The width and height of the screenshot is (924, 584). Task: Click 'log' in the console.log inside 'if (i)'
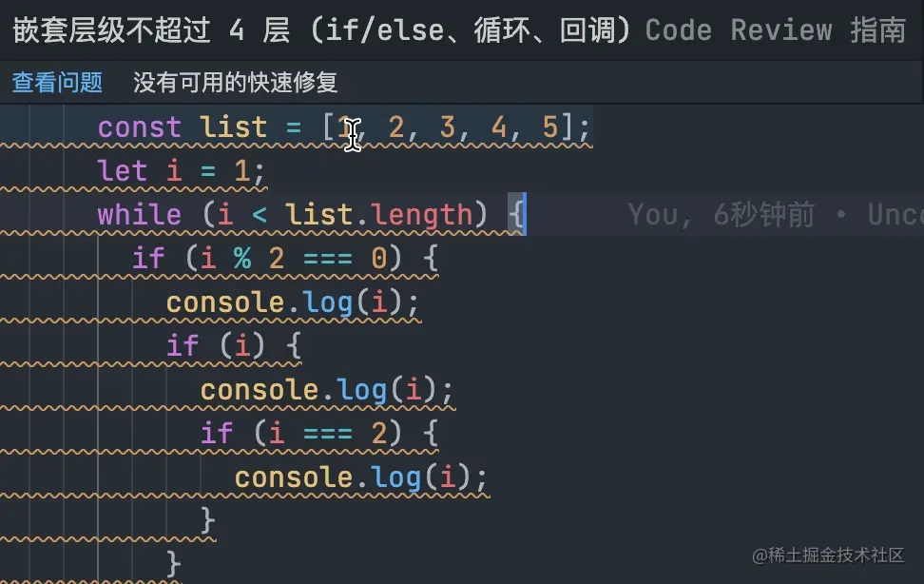[362, 390]
